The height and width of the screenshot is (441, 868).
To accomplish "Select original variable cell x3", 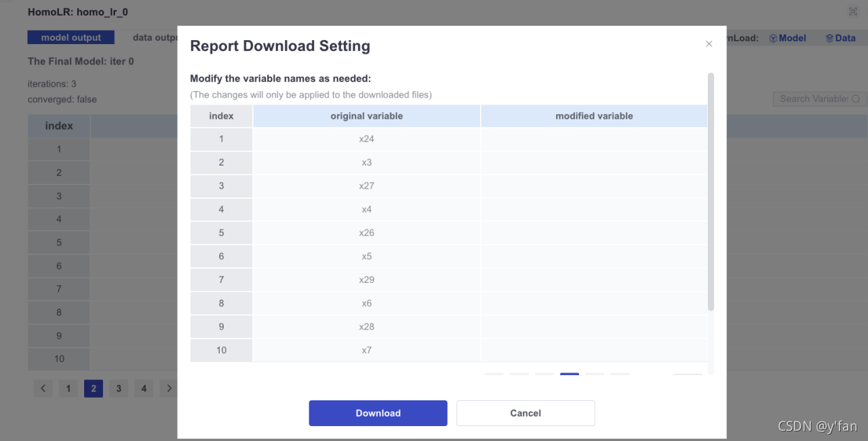I will click(367, 162).
